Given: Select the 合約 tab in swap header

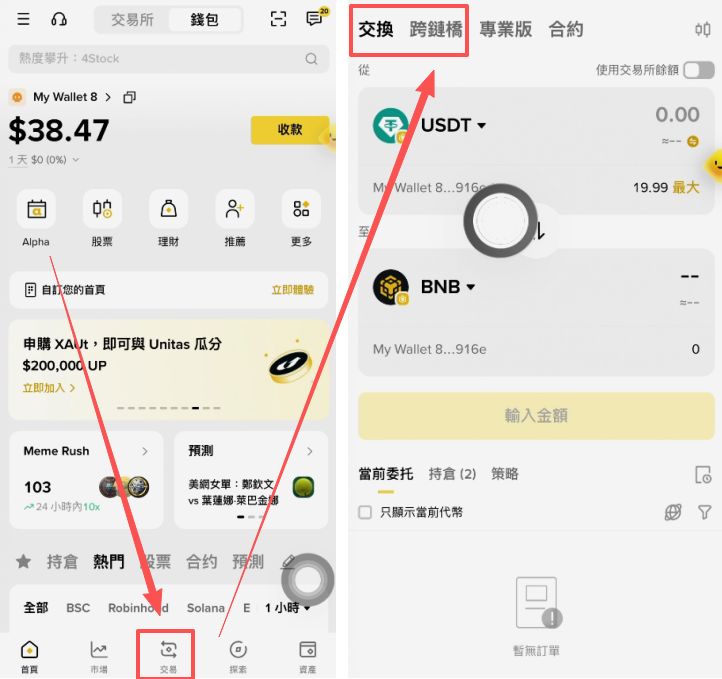Looking at the screenshot, I should pos(566,30).
